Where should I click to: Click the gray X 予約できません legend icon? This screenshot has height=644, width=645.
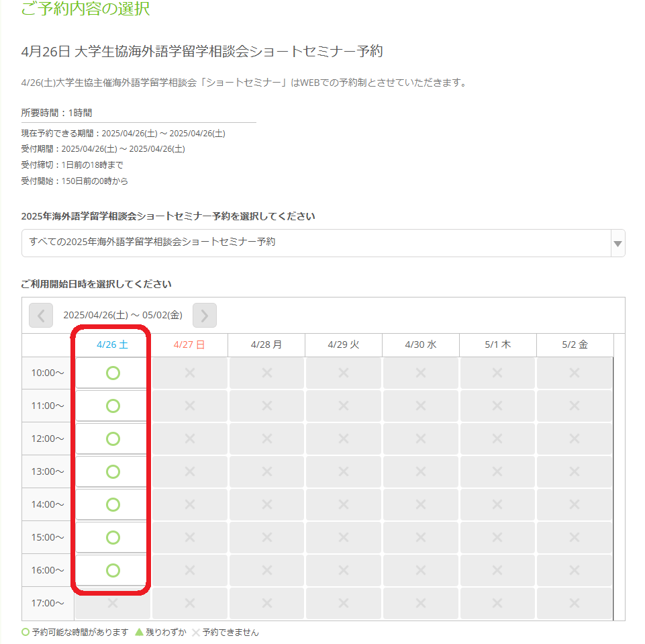(x=196, y=633)
